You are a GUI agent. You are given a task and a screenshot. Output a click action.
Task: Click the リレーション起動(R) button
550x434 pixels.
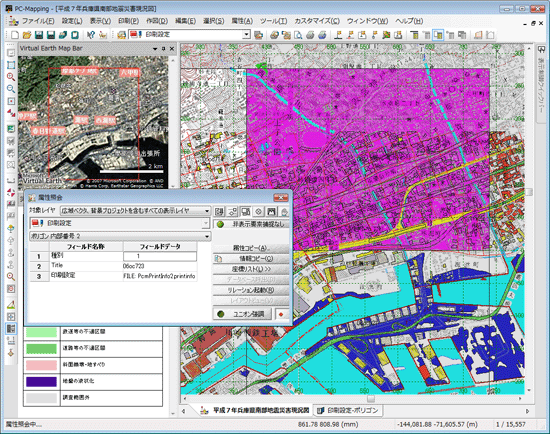pyautogui.click(x=251, y=290)
